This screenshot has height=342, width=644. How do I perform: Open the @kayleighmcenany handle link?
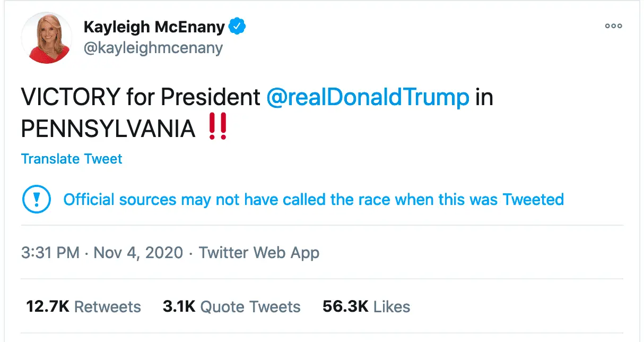coord(153,48)
